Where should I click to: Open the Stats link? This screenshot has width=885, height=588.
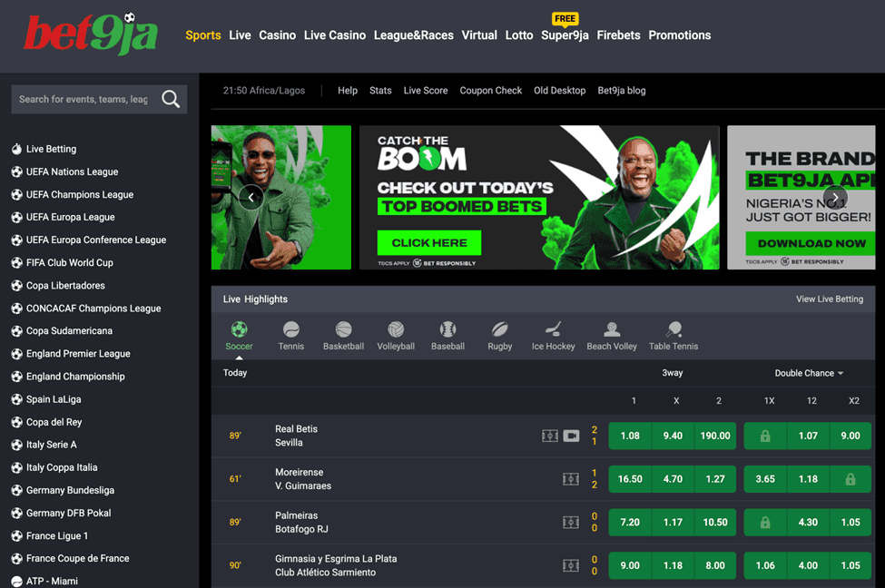(380, 91)
